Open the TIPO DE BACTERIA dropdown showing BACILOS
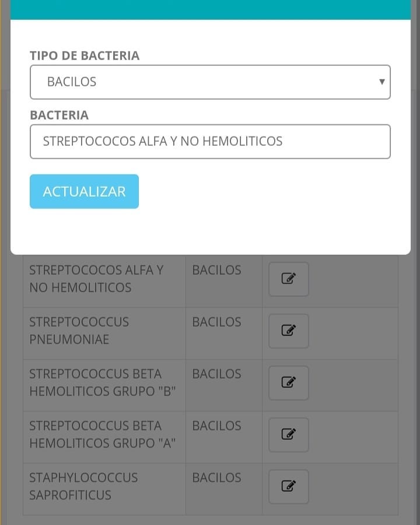Viewport: 420px width, 525px height. (210, 82)
